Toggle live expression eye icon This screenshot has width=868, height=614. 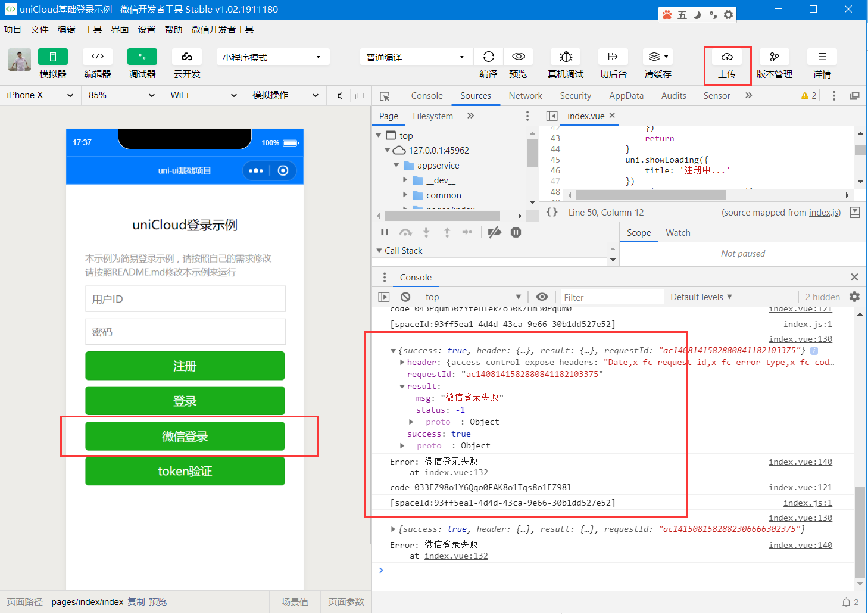click(542, 297)
